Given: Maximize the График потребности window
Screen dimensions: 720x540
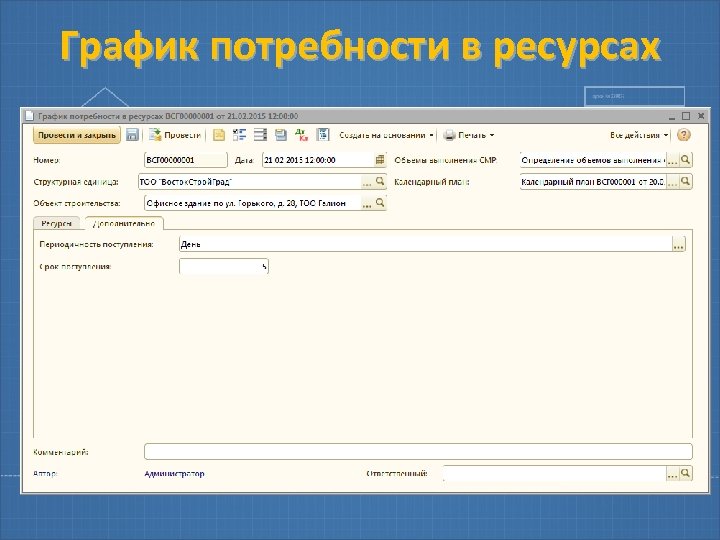Looking at the screenshot, I should (686, 116).
